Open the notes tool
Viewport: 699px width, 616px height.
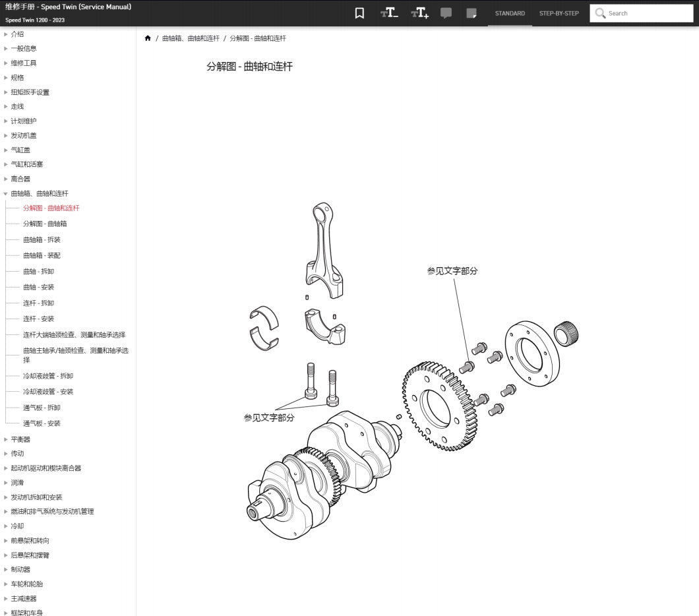click(472, 13)
